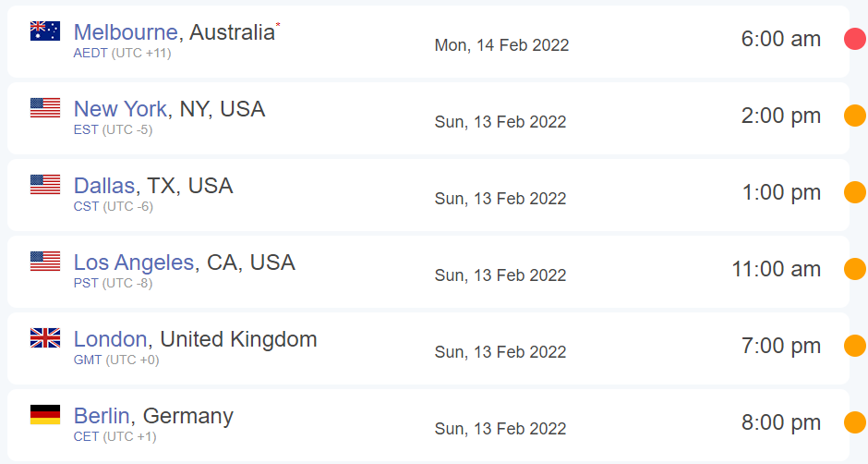Click the 6:00 am Melbourne time
868x464 pixels.
780,39
